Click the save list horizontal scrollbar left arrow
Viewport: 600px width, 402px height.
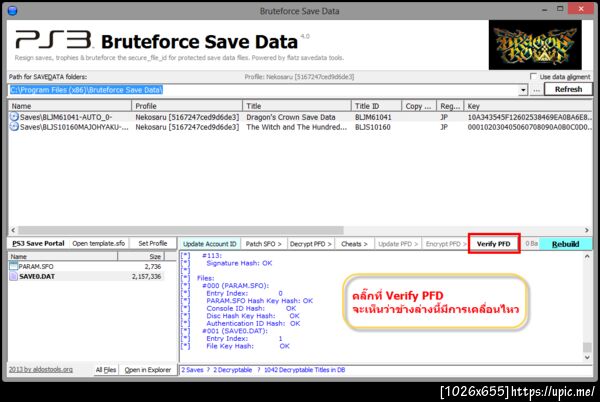coord(13,230)
